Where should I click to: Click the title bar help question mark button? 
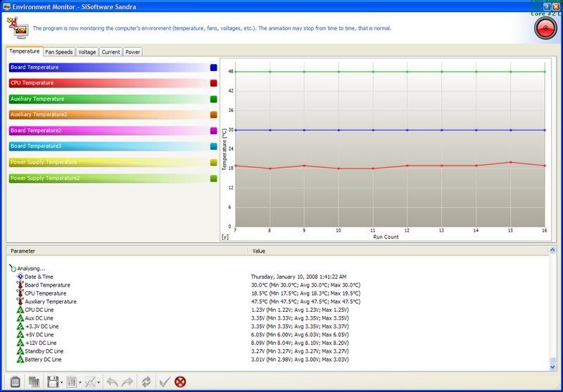[547, 6]
